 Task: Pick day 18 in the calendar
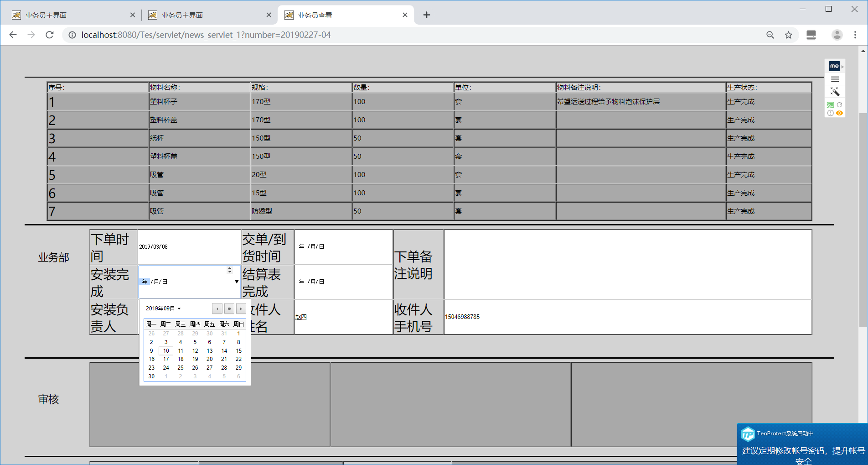tap(181, 359)
